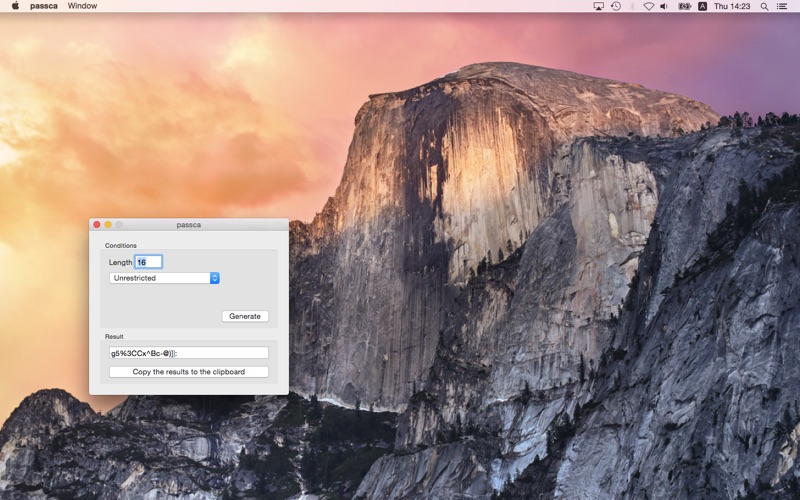
Task: Click the Bluetooth status icon
Action: click(x=632, y=6)
